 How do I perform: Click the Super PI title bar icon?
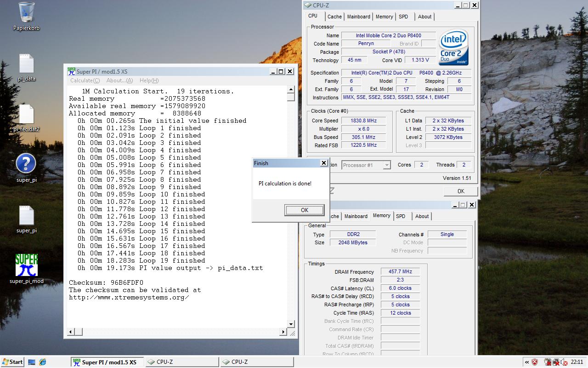pyautogui.click(x=71, y=71)
